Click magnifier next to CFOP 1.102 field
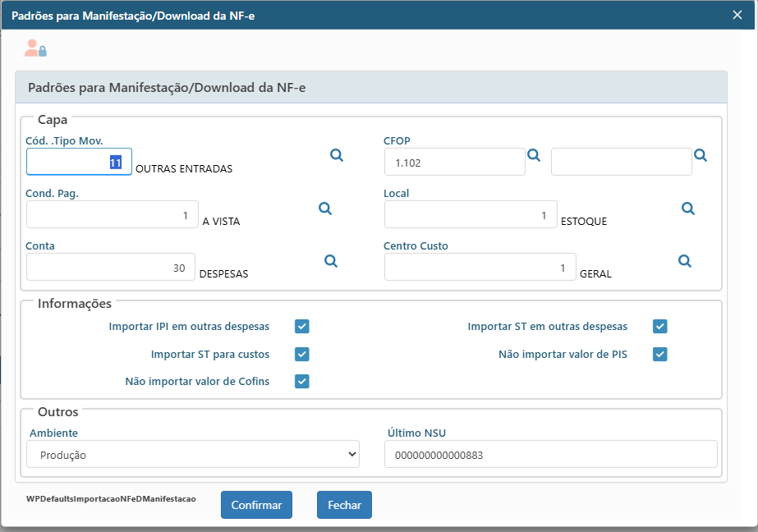Viewport: 758px width, 532px height. pos(533,154)
